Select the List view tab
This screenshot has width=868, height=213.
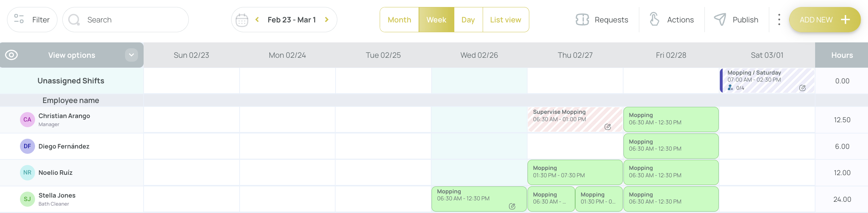[x=505, y=20]
